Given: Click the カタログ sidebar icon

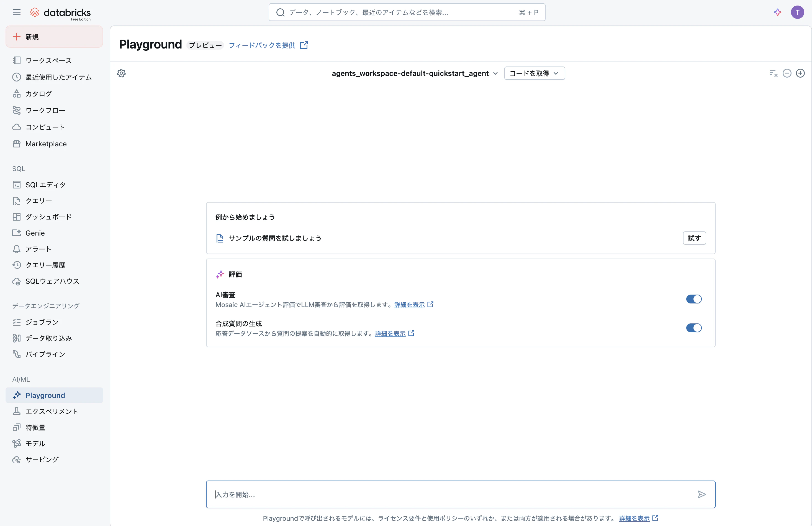Looking at the screenshot, I should coord(16,94).
